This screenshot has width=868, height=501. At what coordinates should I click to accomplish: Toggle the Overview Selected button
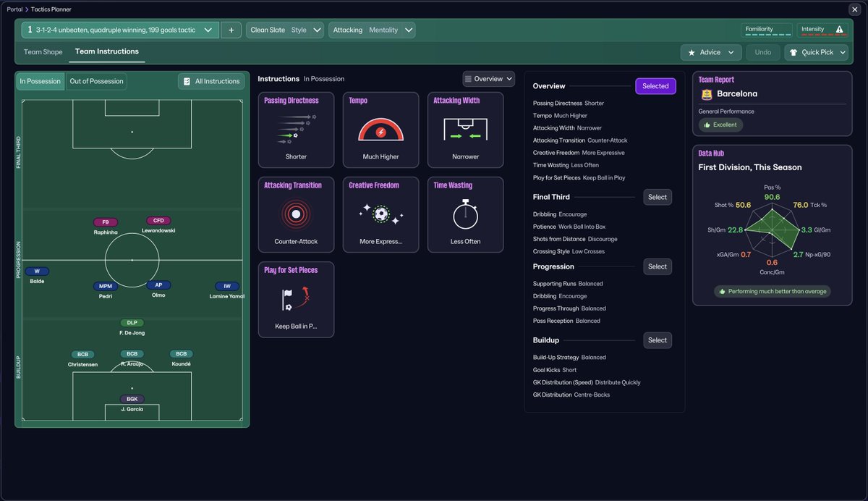click(655, 86)
